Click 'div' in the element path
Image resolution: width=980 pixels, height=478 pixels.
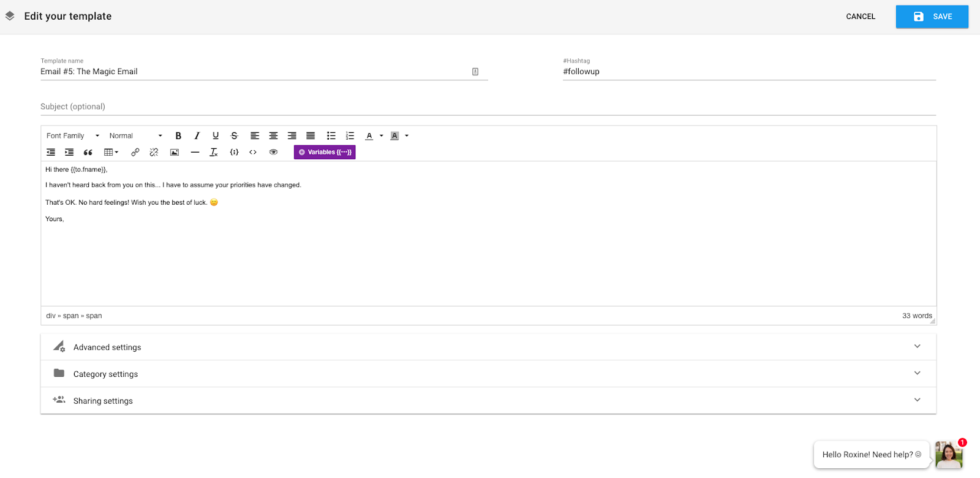coord(51,316)
